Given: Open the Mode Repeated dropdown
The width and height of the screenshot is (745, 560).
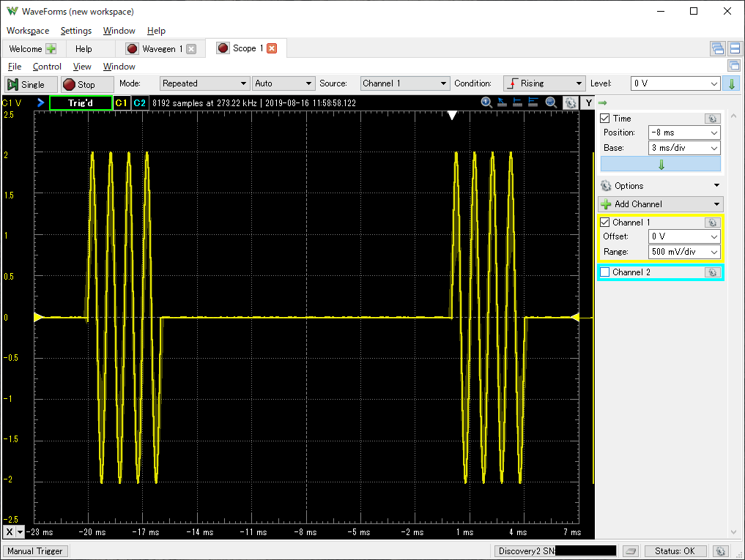Looking at the screenshot, I should click(204, 83).
